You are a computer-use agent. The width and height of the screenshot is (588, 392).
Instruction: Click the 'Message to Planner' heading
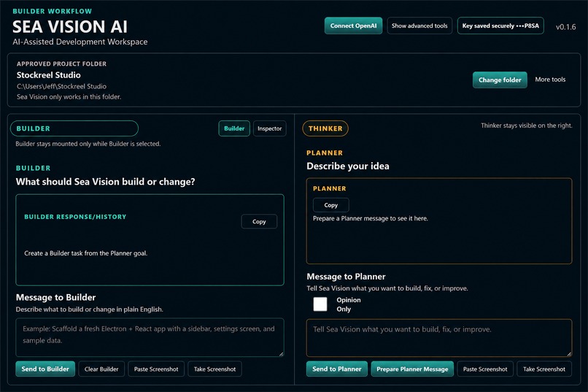pos(346,277)
